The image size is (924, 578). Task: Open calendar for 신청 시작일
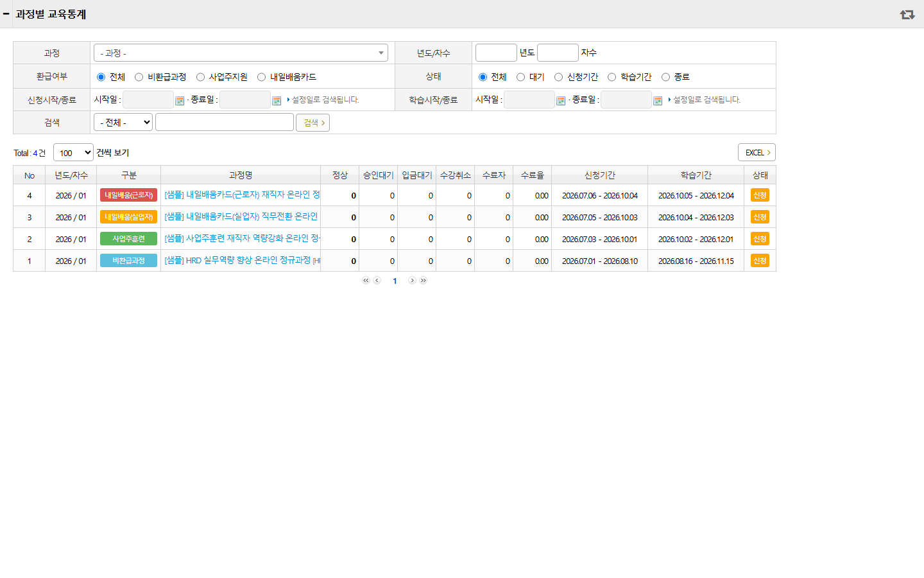[x=180, y=100]
